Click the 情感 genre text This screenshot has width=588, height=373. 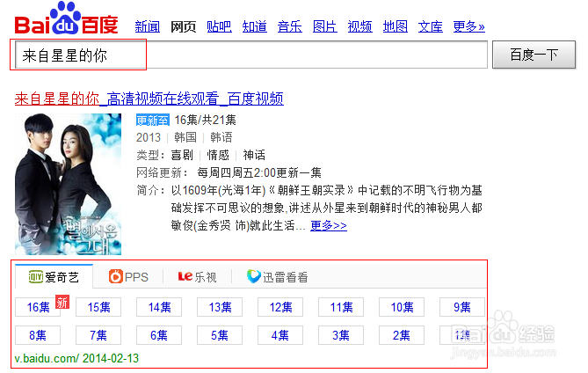(218, 155)
